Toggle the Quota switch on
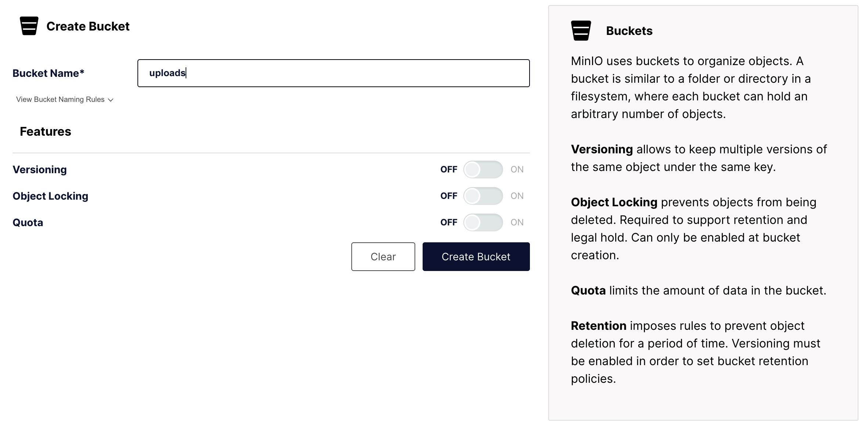868x428 pixels. [483, 222]
